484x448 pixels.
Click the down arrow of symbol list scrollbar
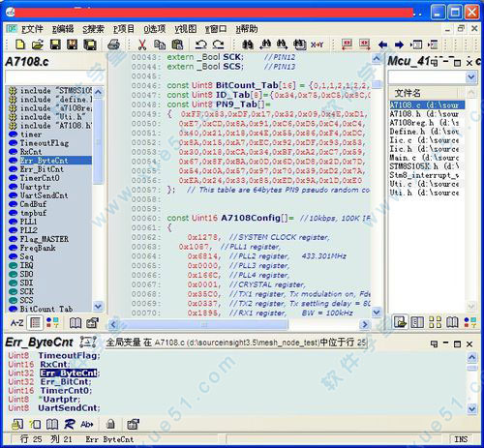tap(98, 306)
